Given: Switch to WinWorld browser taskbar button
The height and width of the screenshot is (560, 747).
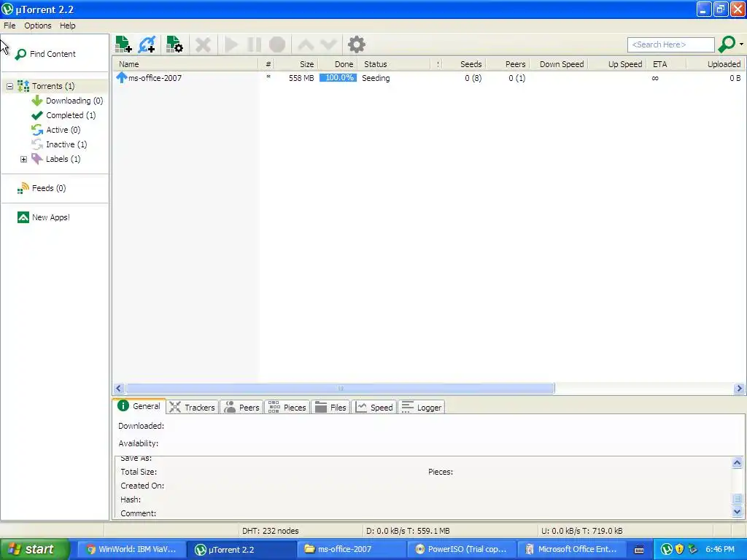Looking at the screenshot, I should (x=131, y=550).
